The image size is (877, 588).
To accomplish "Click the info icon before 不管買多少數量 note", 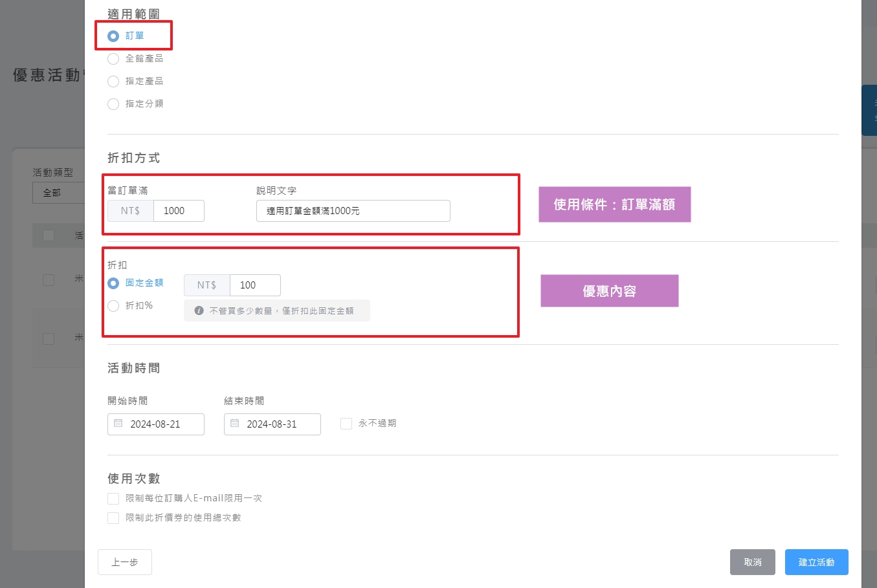I will point(199,310).
